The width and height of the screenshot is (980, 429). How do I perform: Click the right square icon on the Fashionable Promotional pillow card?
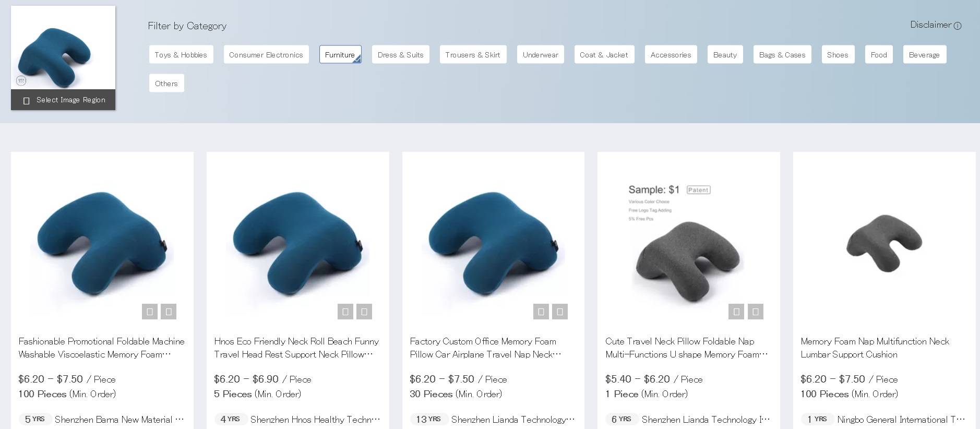pos(169,312)
